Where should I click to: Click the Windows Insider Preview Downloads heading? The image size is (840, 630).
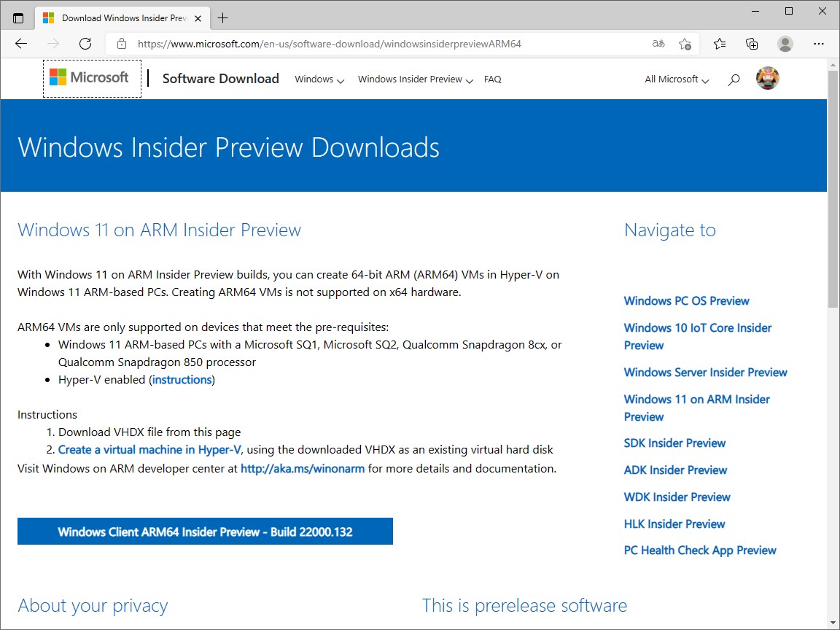pos(229,147)
